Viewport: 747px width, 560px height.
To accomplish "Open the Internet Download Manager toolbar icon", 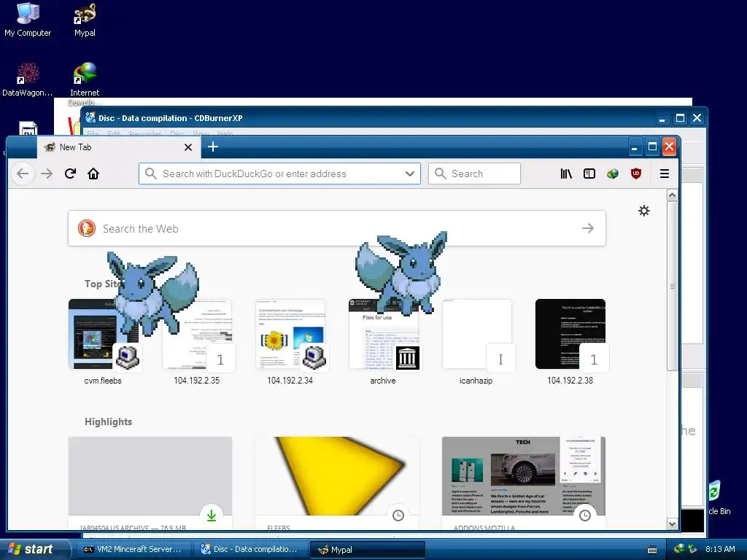I will click(x=613, y=174).
